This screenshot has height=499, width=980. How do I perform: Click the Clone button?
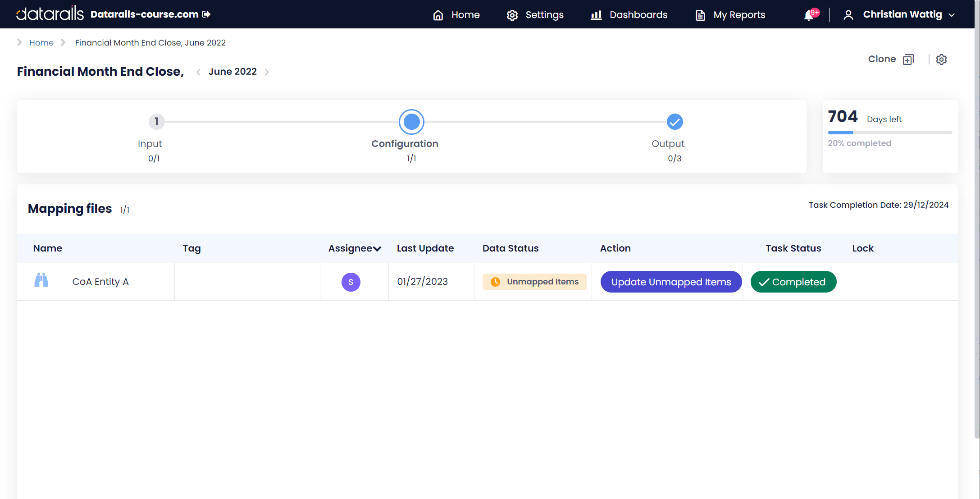(x=891, y=59)
